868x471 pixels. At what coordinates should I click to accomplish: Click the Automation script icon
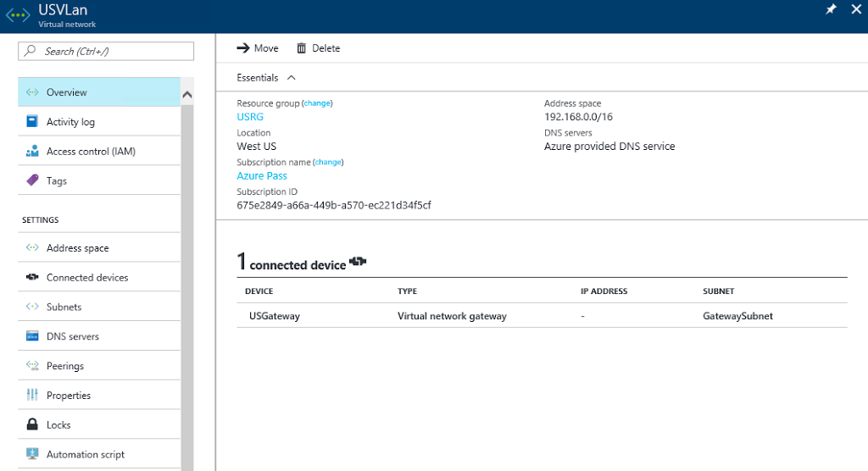coord(32,454)
